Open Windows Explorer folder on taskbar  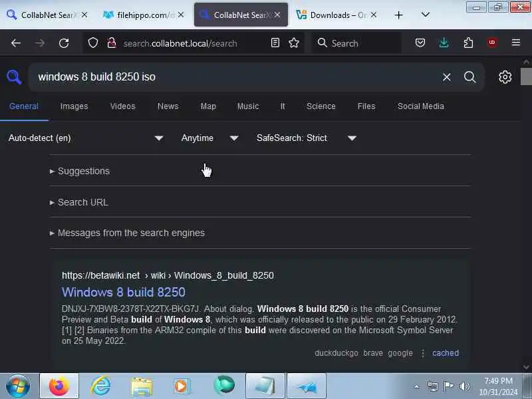coord(142,386)
